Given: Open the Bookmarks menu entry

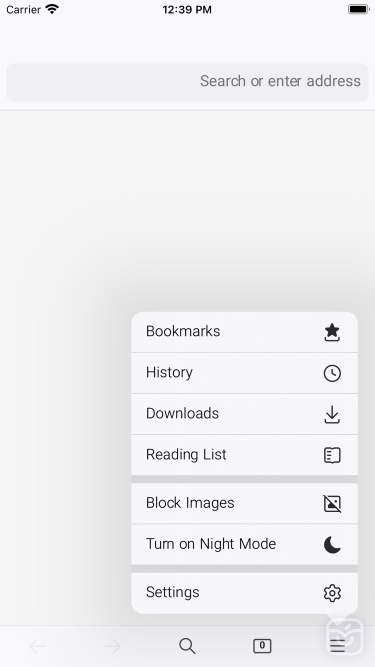Looking at the screenshot, I should (244, 332).
